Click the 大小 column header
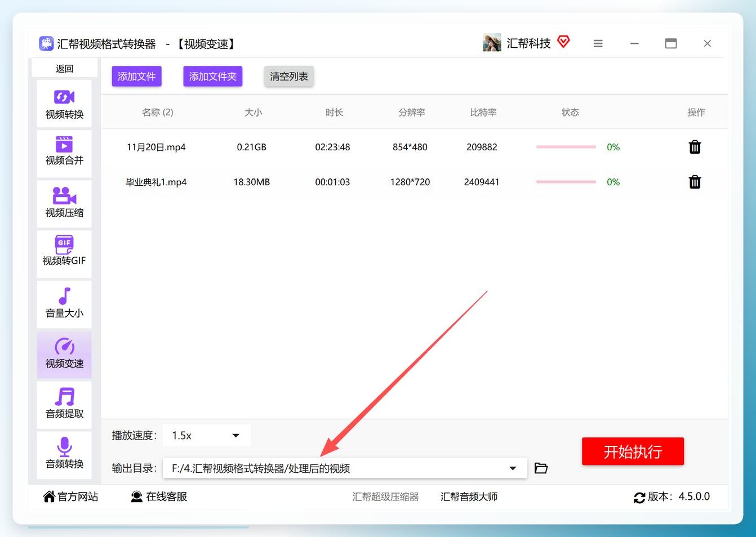This screenshot has width=756, height=537. [x=254, y=113]
